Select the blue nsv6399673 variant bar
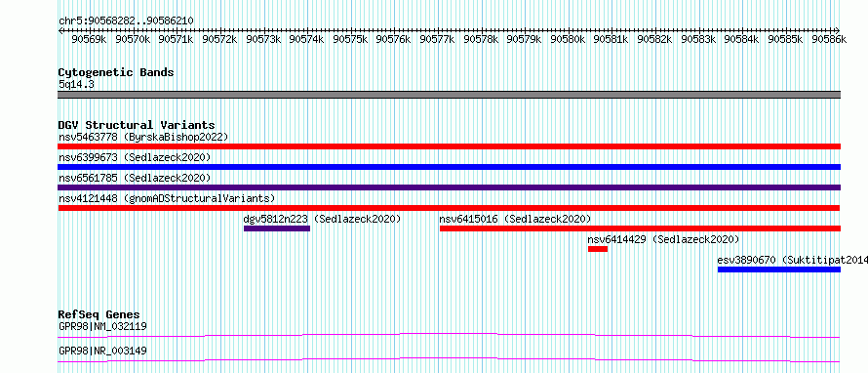 [x=450, y=167]
